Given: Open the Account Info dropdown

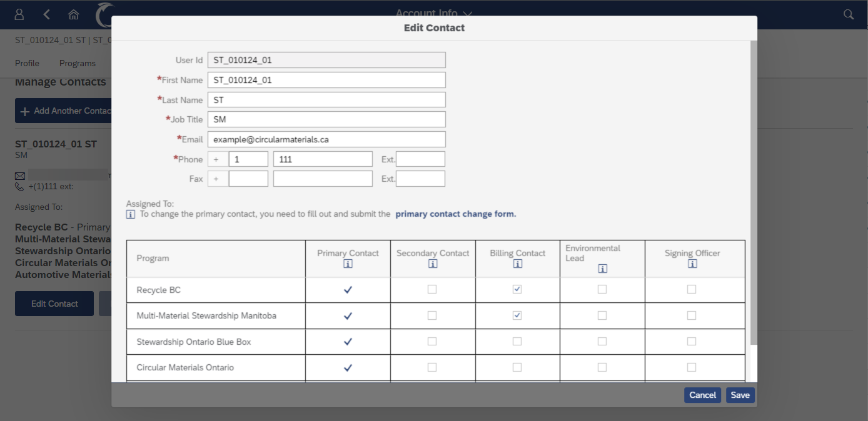Looking at the screenshot, I should click(x=434, y=13).
